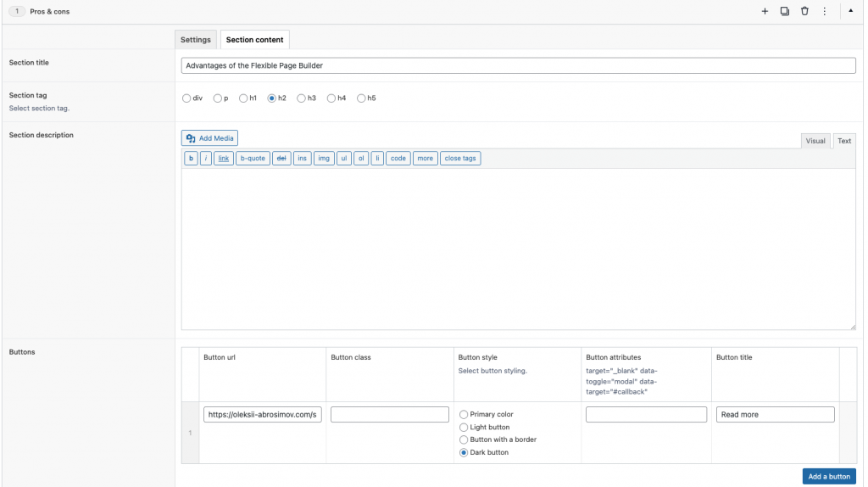Insert an image using img button

pos(324,159)
